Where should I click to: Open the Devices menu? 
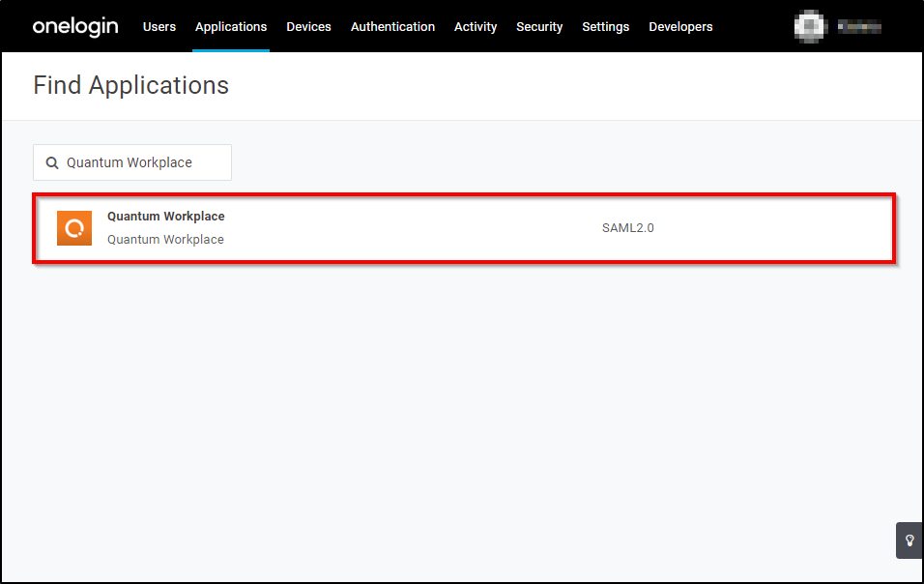pyautogui.click(x=308, y=26)
